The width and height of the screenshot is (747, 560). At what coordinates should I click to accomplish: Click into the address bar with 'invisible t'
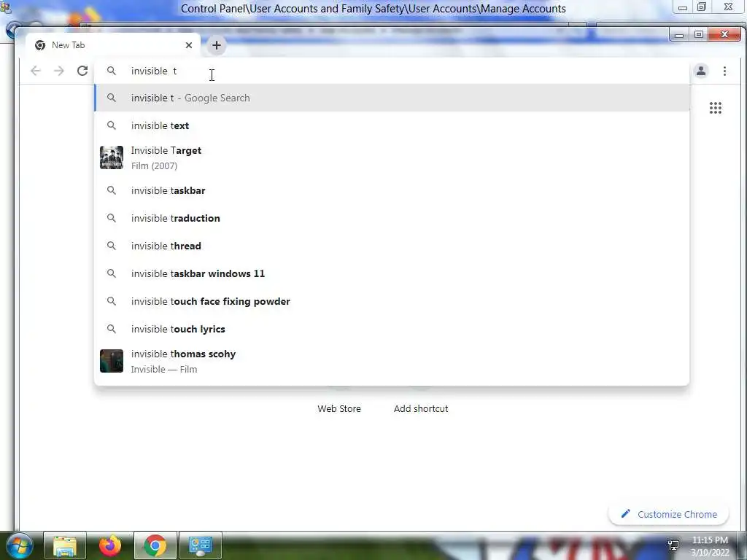click(391, 71)
